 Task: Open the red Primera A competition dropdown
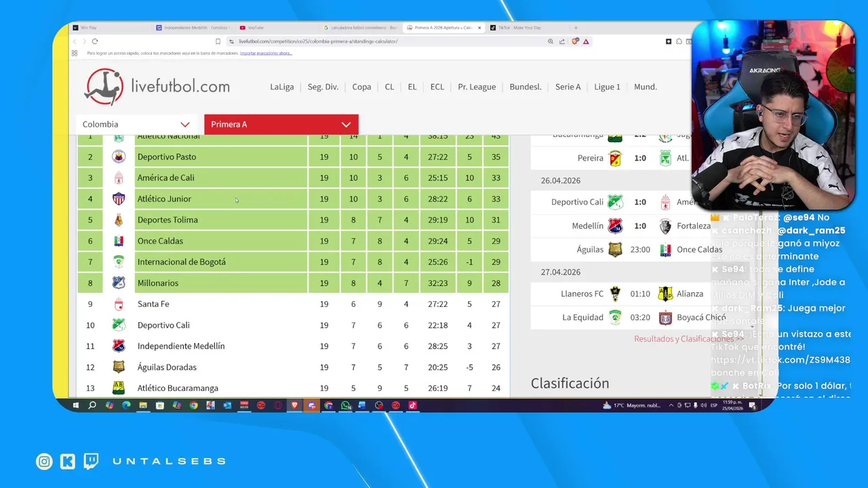coord(281,124)
